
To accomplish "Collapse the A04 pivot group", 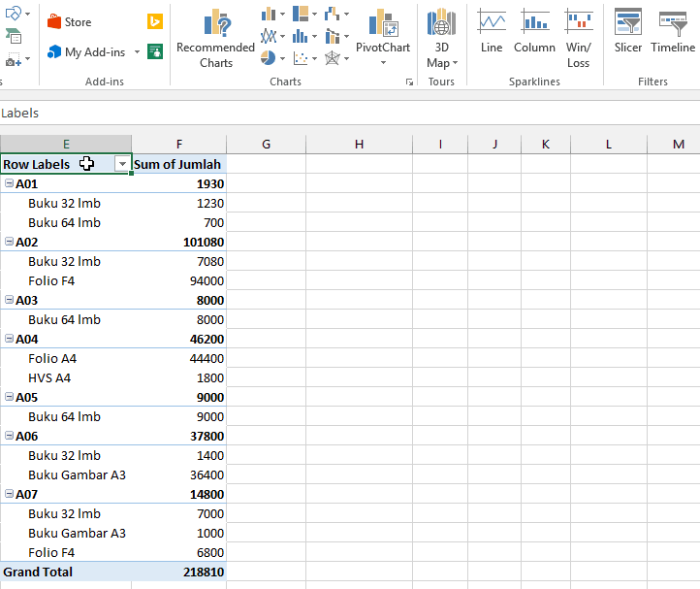I will [9, 339].
